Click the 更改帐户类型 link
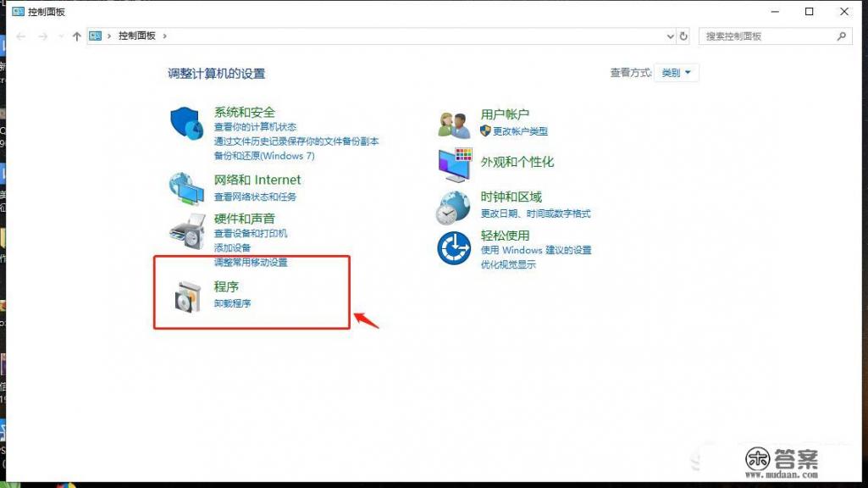 (521, 131)
